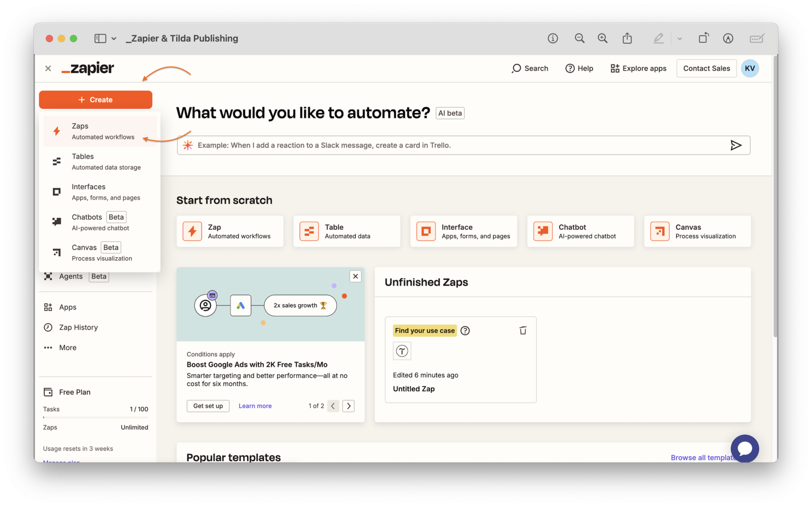Click the Get set up button
Screen dimensions: 812x507
tap(208, 406)
